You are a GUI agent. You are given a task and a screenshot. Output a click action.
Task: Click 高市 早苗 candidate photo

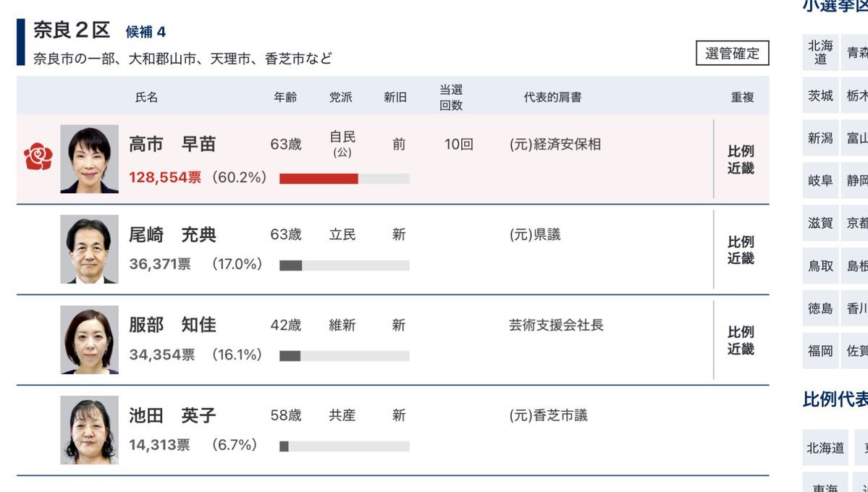[x=89, y=159]
